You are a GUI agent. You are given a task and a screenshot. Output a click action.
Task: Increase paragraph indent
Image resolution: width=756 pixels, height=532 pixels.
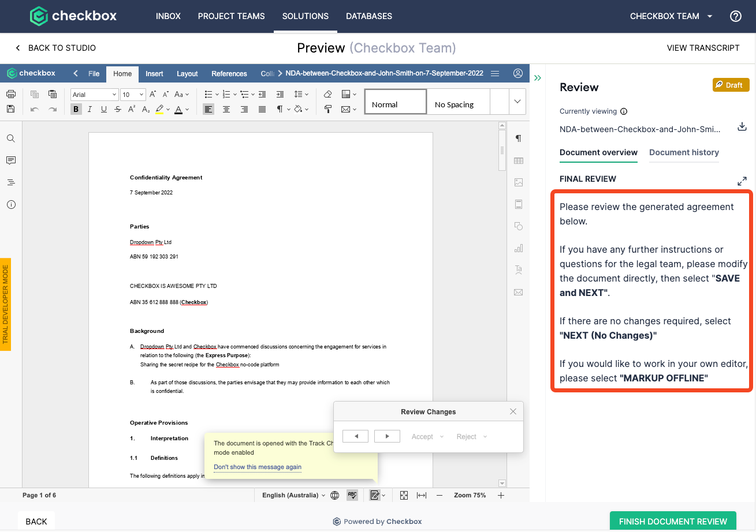[x=280, y=94]
